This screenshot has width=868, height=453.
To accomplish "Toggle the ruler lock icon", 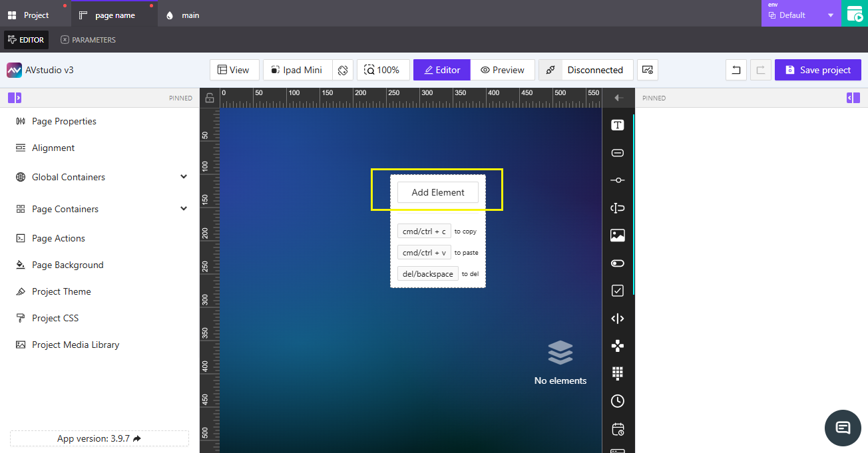I will click(209, 97).
